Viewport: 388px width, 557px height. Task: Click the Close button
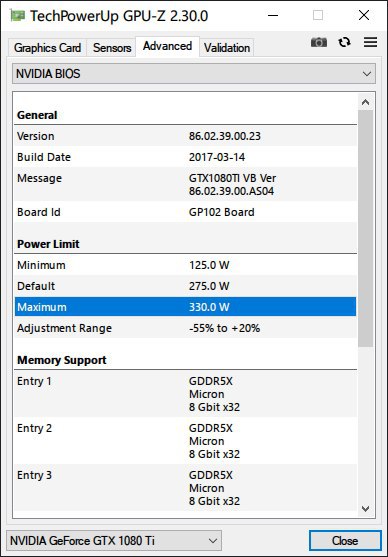coord(345,541)
